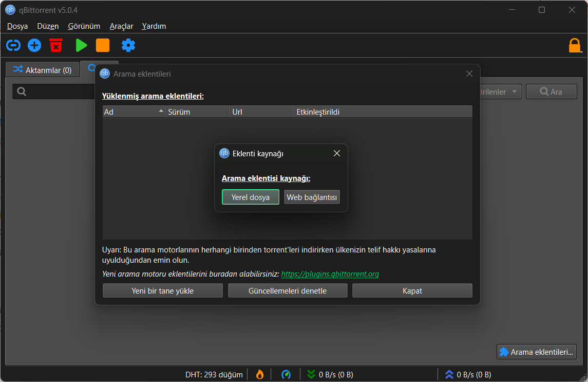Expand the partly hidden plugins dropdown arrow
The image size is (588, 382).
tap(515, 92)
